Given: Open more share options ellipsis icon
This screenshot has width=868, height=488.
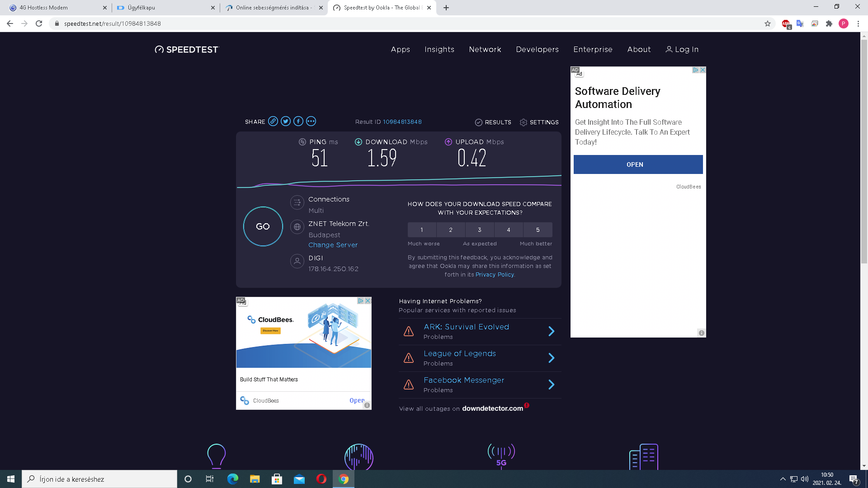Looking at the screenshot, I should click(311, 121).
